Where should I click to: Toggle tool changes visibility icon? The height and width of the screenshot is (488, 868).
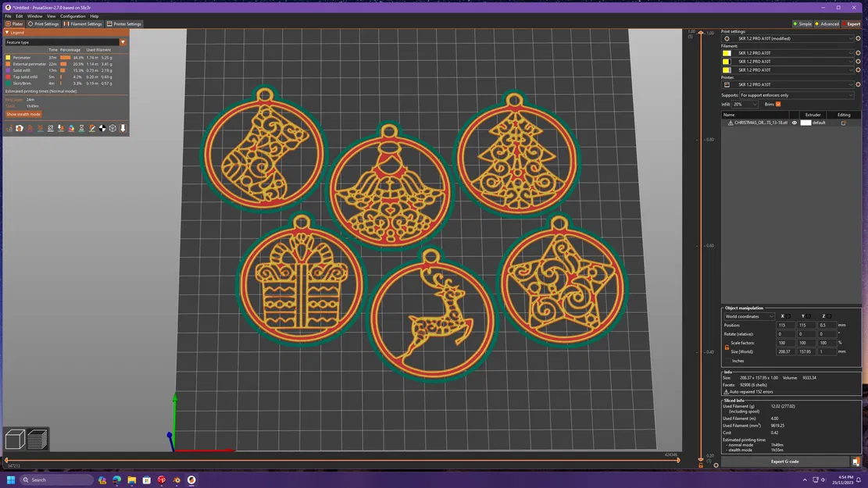pos(61,128)
